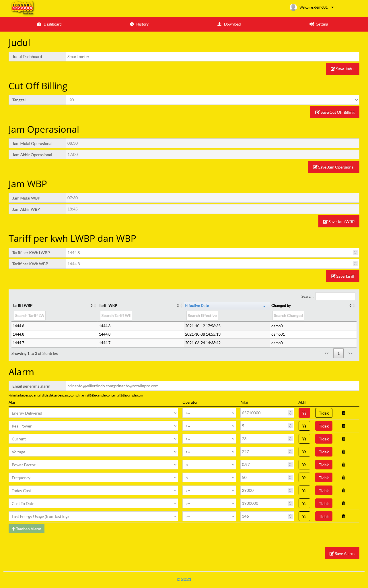Click the Tariff per KWh WBP stepper arrows
This screenshot has height=588, width=368.
point(355,264)
